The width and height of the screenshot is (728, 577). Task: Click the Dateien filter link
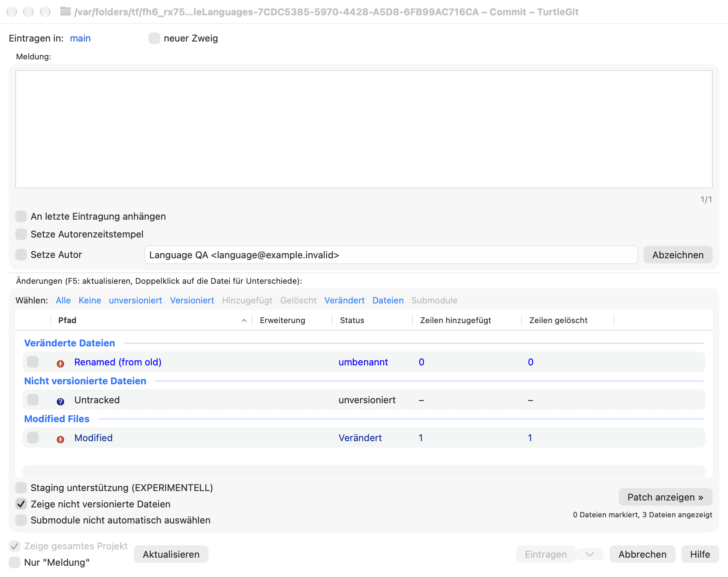pyautogui.click(x=388, y=301)
